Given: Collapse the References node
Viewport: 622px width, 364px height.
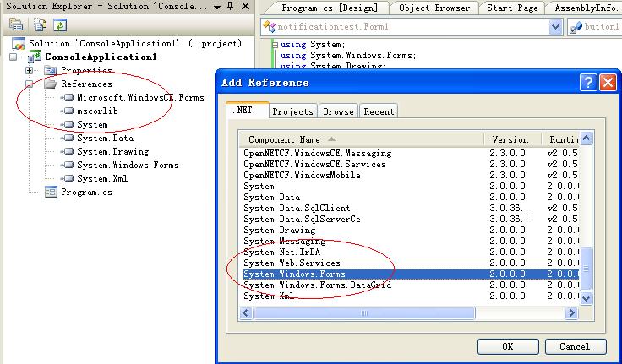Looking at the screenshot, I should [x=29, y=84].
